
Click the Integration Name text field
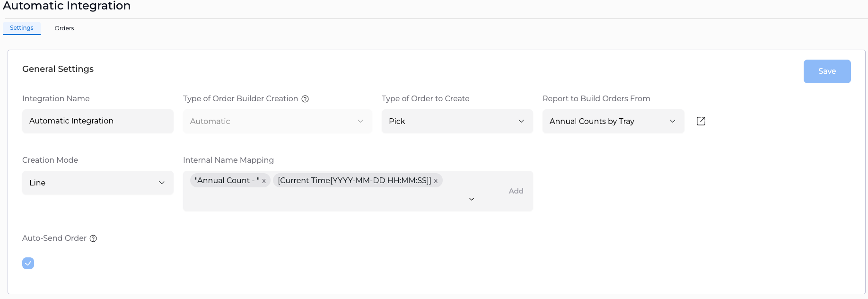click(x=98, y=121)
